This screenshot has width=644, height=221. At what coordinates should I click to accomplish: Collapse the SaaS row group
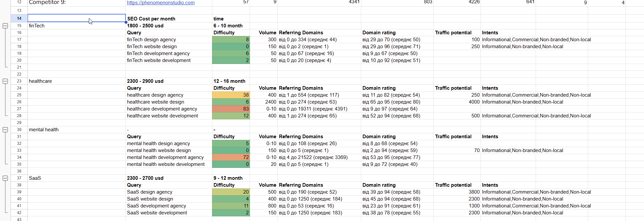(5, 178)
